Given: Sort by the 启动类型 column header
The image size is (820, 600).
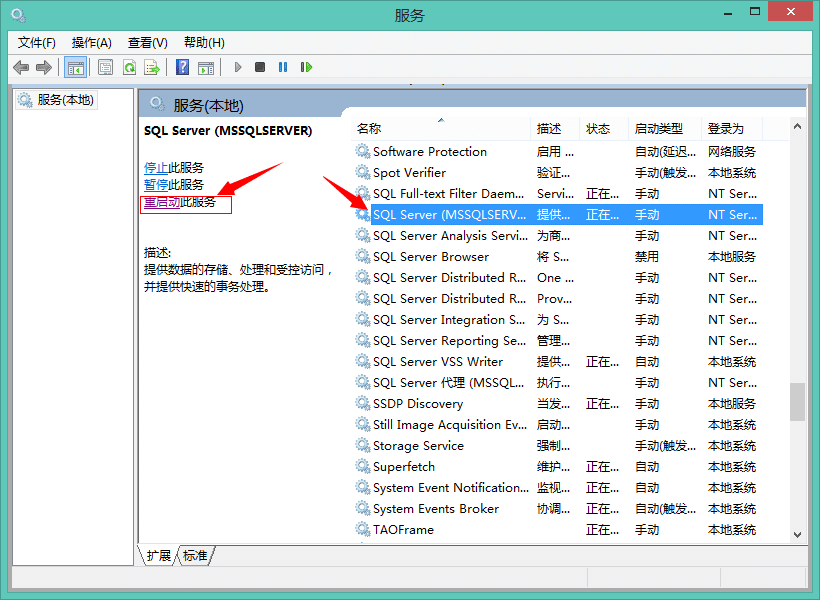Looking at the screenshot, I should [665, 128].
